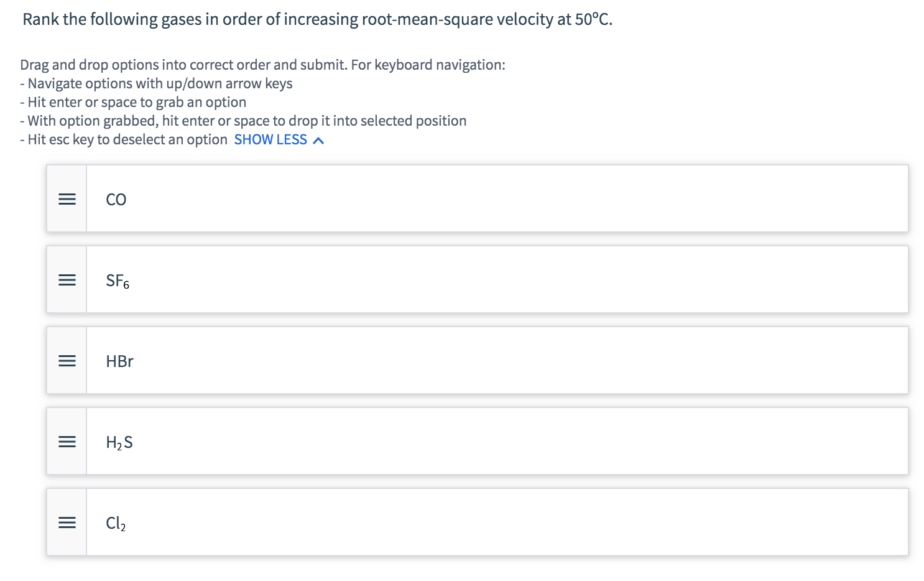Click the SHOW LESS link
This screenshot has width=924, height=581.
coord(270,140)
